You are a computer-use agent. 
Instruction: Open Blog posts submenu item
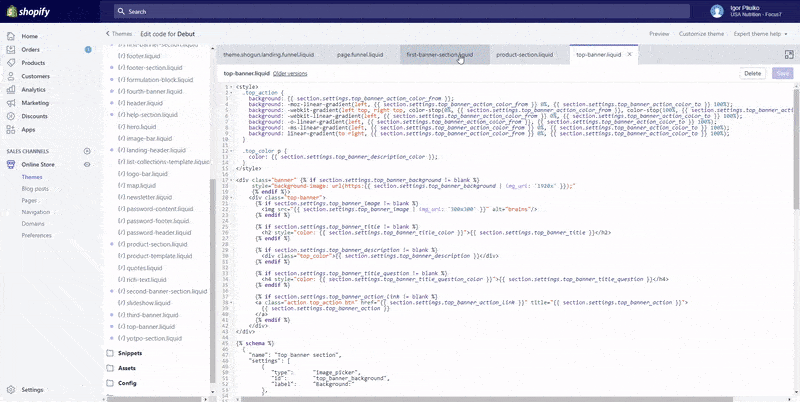(x=35, y=189)
